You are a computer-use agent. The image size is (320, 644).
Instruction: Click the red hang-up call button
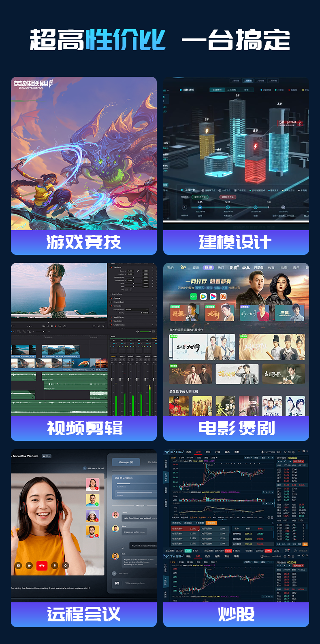coord(42,566)
